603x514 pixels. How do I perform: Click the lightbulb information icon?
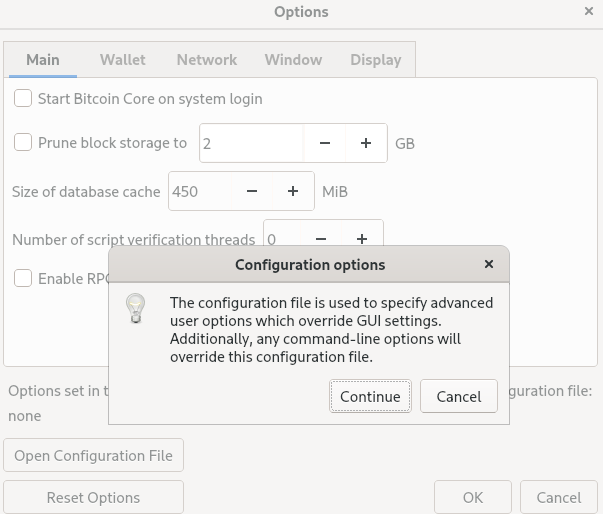(x=135, y=308)
